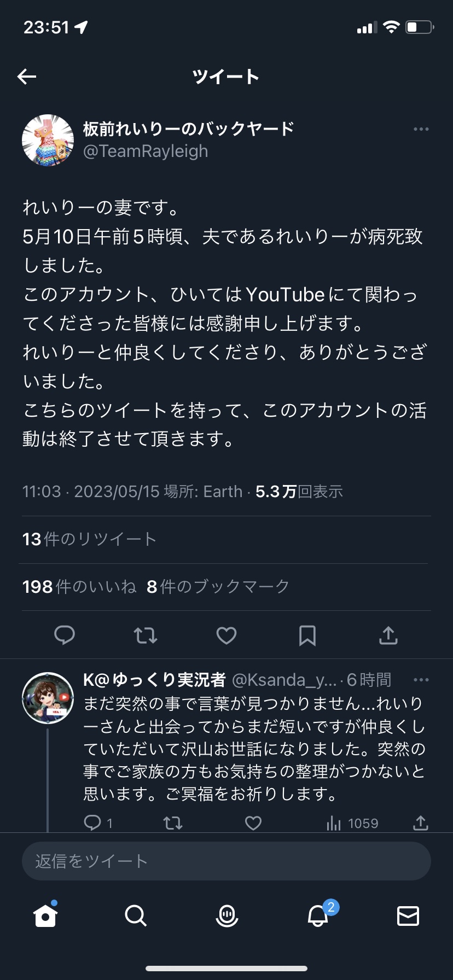The image size is (453, 980).
Task: Open the more options on K@ reply
Action: (x=421, y=680)
